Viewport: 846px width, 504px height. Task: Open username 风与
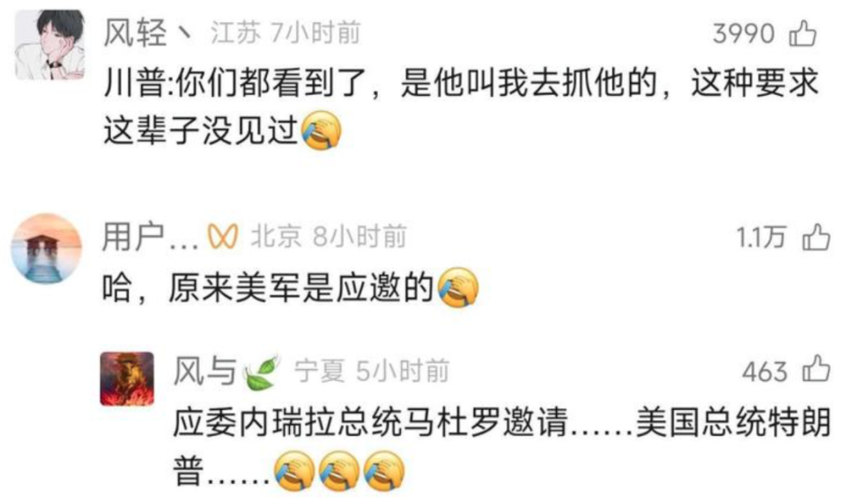[x=205, y=371]
